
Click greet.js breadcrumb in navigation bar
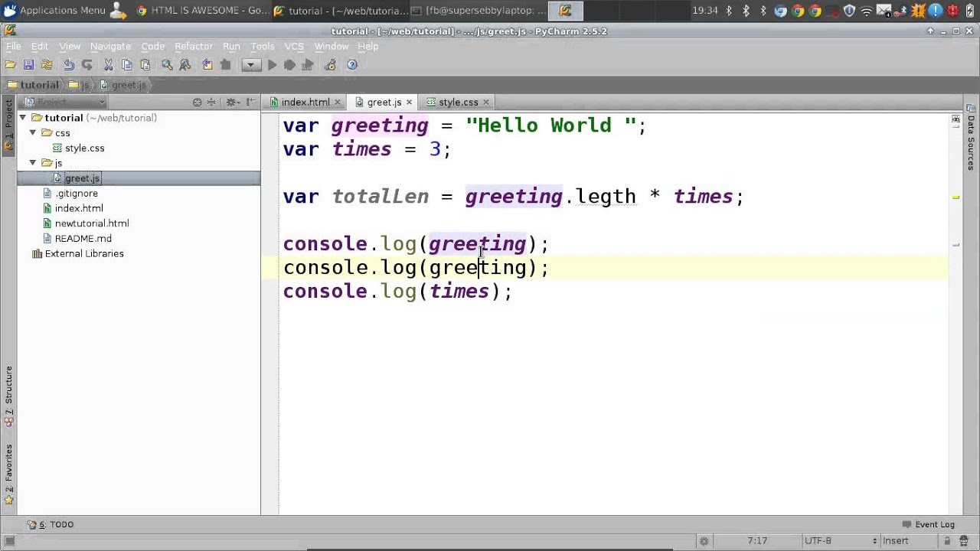[x=122, y=85]
